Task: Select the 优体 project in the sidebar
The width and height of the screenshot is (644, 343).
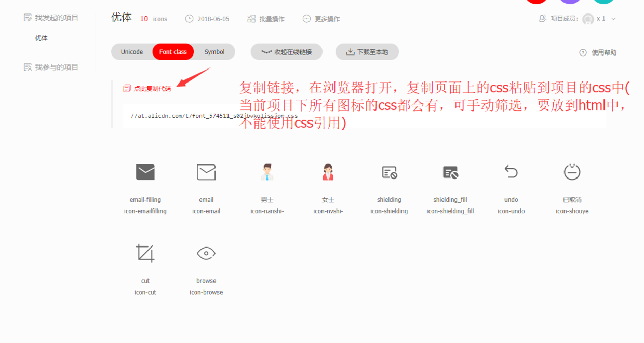Action: pyautogui.click(x=41, y=38)
